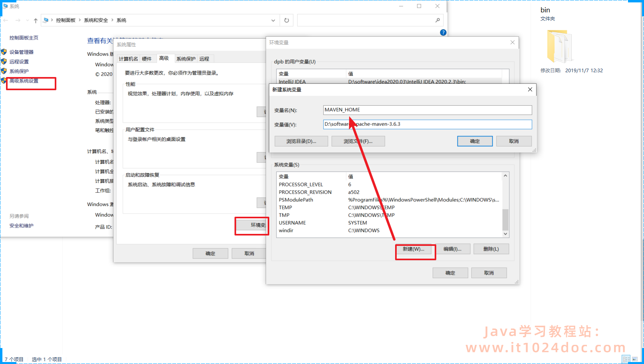This screenshot has height=364, width=644.
Task: Open 安全和维护 link
Action: tap(22, 226)
